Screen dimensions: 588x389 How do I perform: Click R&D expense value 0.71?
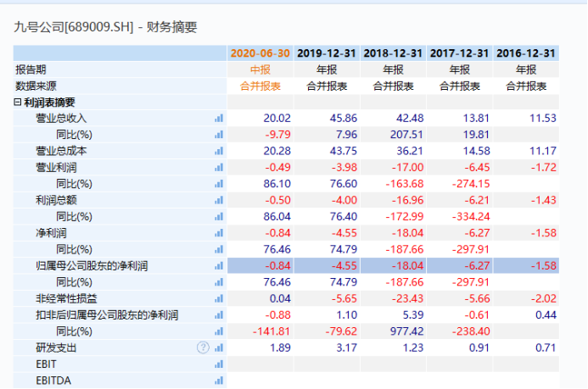point(546,347)
